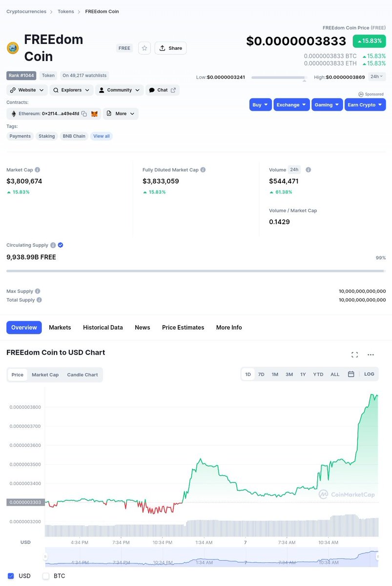
Task: Go to Cryptocurrencies breadcrumb
Action: coord(26,11)
